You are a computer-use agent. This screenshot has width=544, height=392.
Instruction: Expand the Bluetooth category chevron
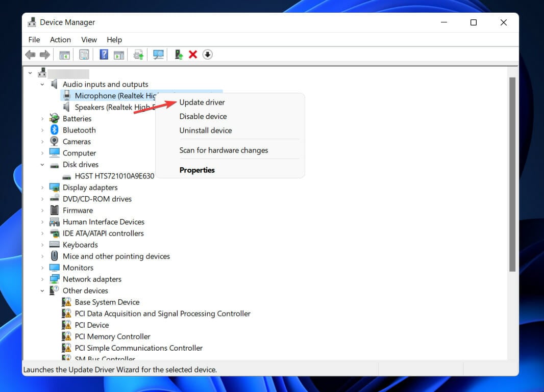point(42,130)
